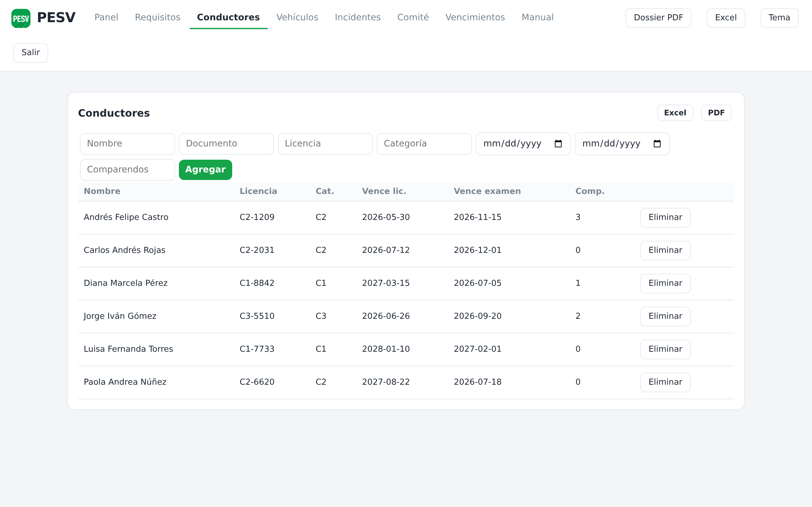812x507 pixels.
Task: Click the green PESV logo icon
Action: point(21,18)
